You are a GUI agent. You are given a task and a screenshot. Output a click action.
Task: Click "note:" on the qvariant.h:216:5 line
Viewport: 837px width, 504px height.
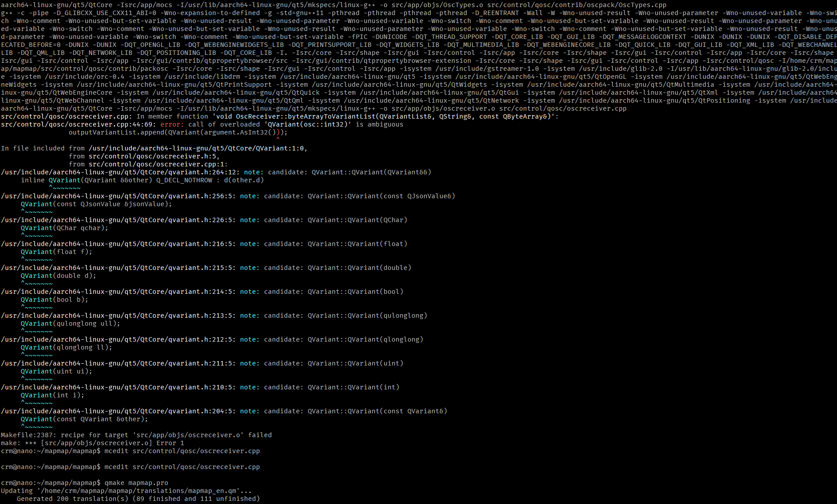[250, 244]
